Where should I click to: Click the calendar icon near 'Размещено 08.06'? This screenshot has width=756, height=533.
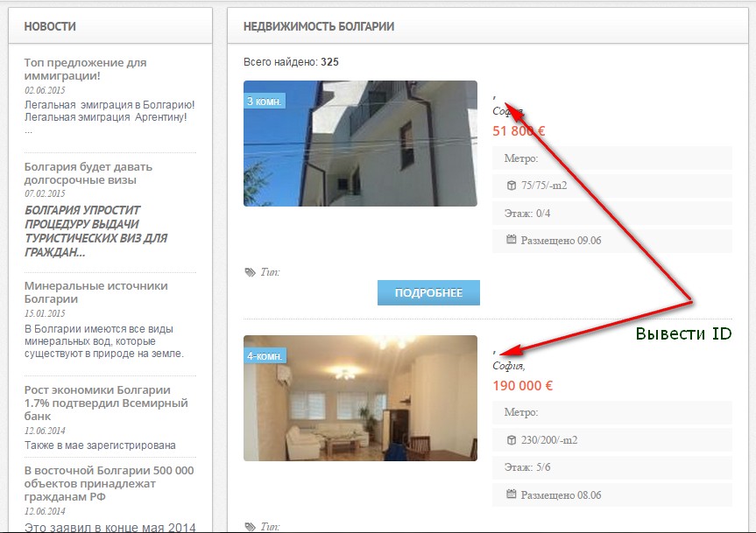[511, 494]
